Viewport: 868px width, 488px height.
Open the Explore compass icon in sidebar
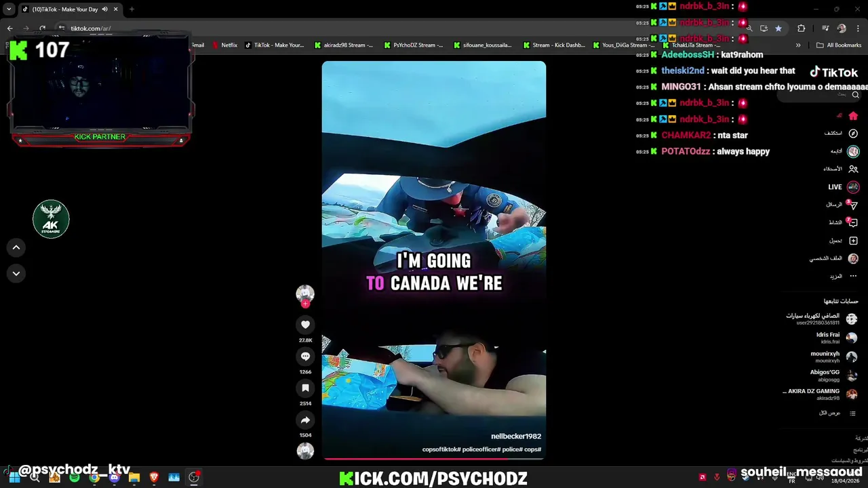(x=853, y=134)
